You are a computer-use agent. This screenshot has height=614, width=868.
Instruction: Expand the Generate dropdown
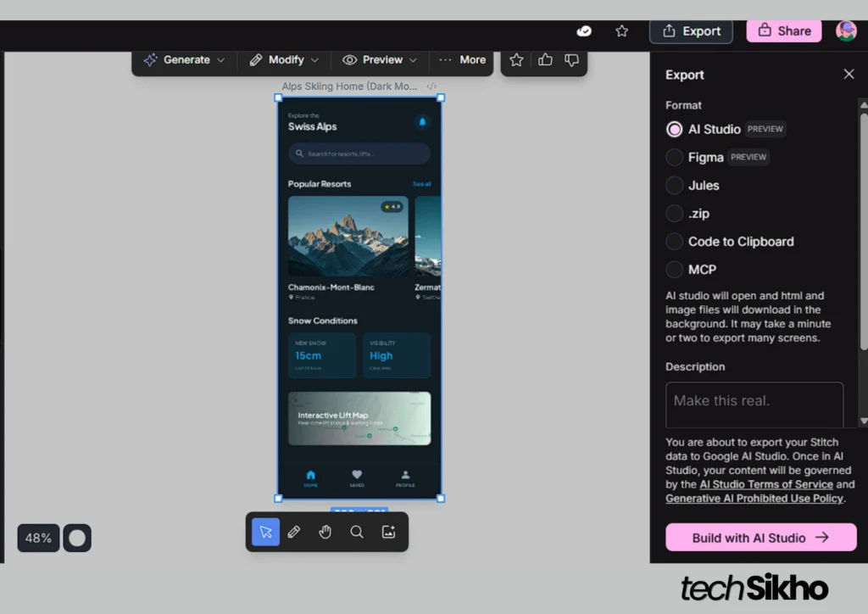(x=185, y=60)
